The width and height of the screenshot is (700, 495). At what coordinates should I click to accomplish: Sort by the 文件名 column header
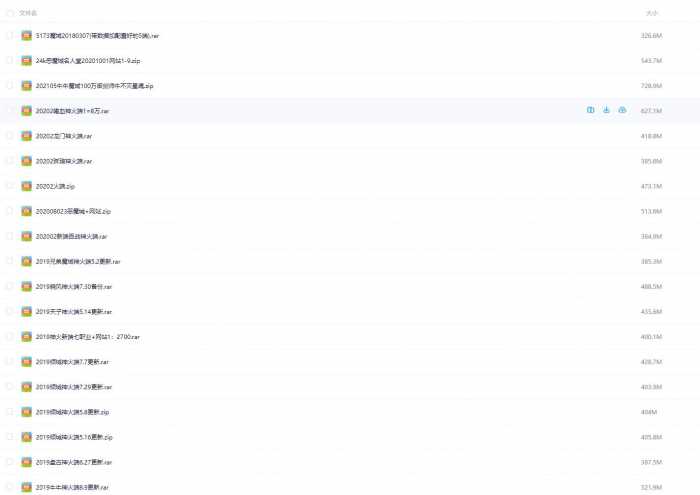(28, 13)
